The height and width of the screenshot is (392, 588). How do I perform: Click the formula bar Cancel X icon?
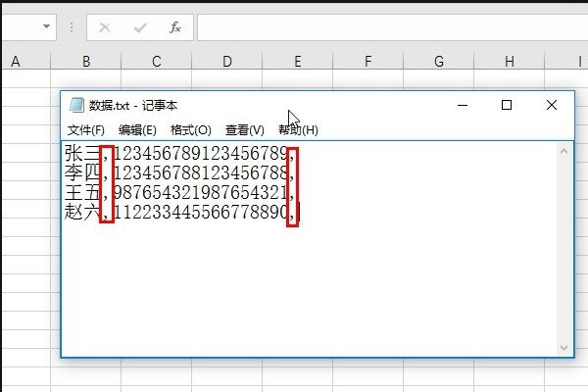click(105, 27)
